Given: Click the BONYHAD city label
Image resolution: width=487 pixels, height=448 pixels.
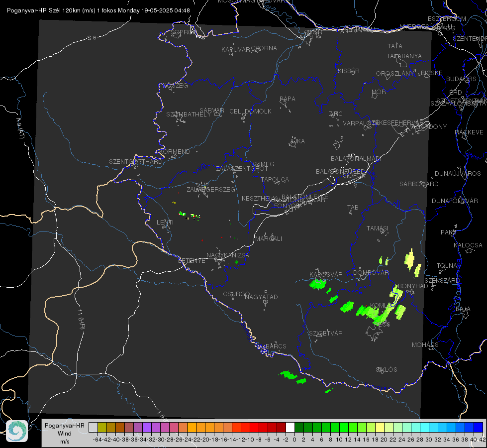Looking at the screenshot, I should (413, 286).
